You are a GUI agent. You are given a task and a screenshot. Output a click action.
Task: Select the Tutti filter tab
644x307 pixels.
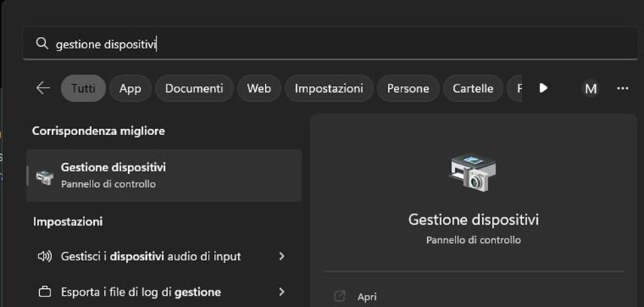(83, 88)
